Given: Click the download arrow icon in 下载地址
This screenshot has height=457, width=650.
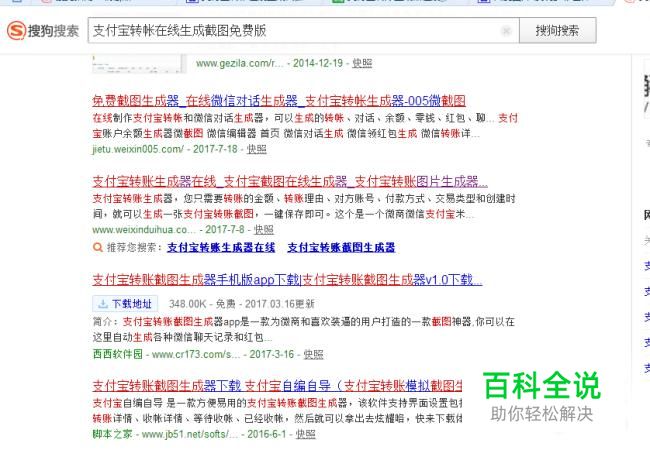Looking at the screenshot, I should pos(103,304).
